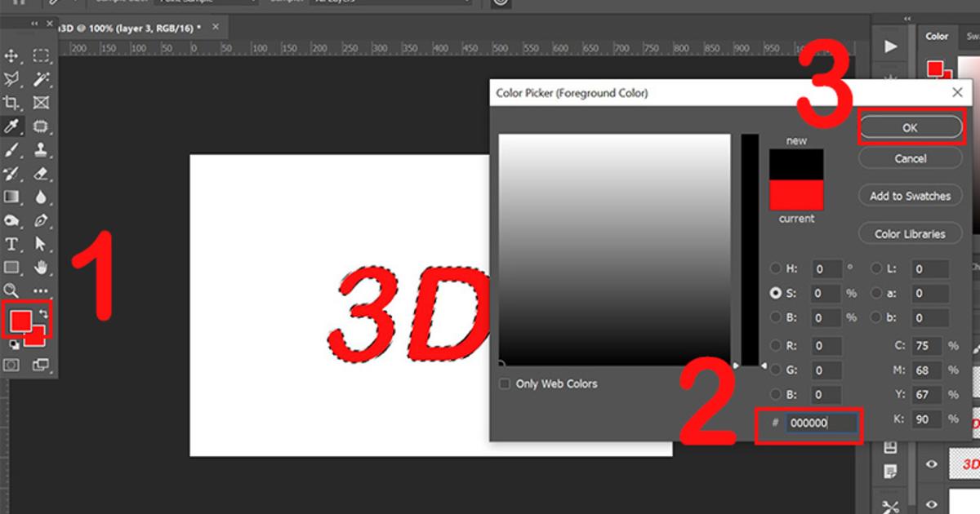Select the Clone Stamp tool
The image size is (980, 514).
[x=41, y=150]
